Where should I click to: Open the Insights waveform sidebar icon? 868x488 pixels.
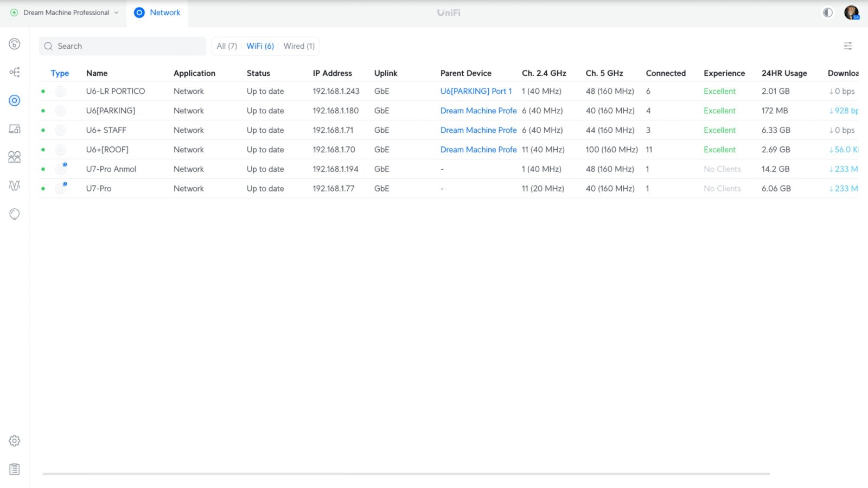point(15,185)
